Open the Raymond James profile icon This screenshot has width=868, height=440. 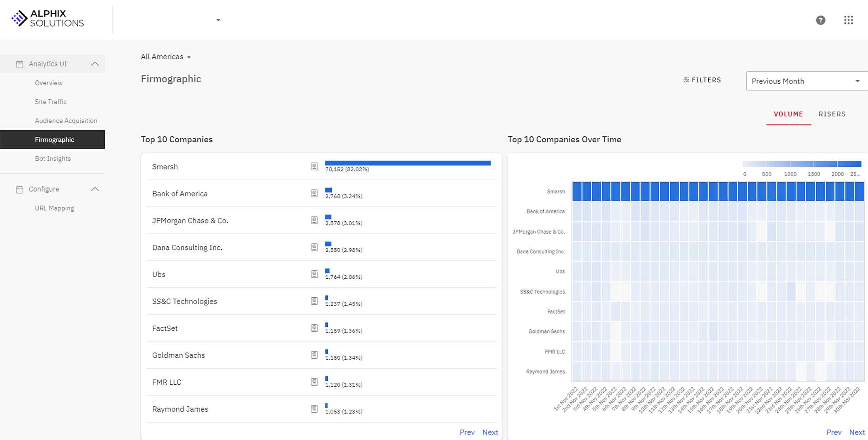coord(314,408)
